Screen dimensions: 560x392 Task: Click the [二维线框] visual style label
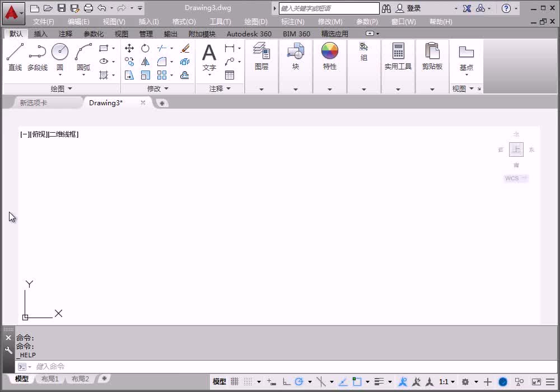click(63, 134)
